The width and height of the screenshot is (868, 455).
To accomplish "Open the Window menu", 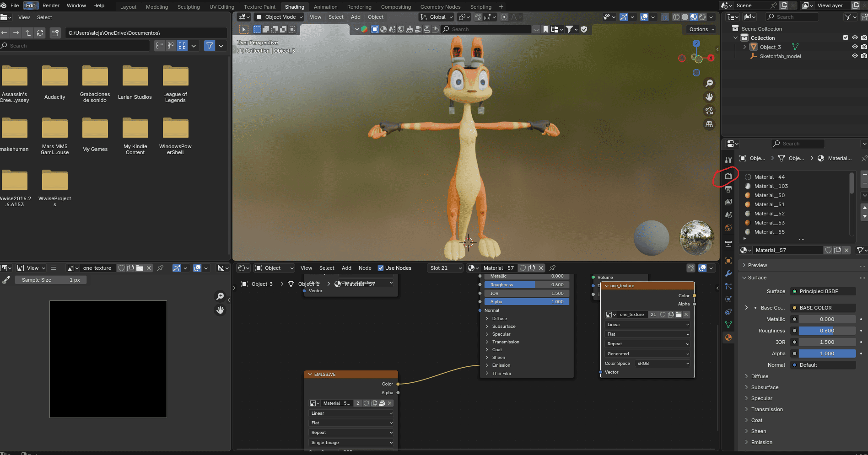I will [76, 5].
